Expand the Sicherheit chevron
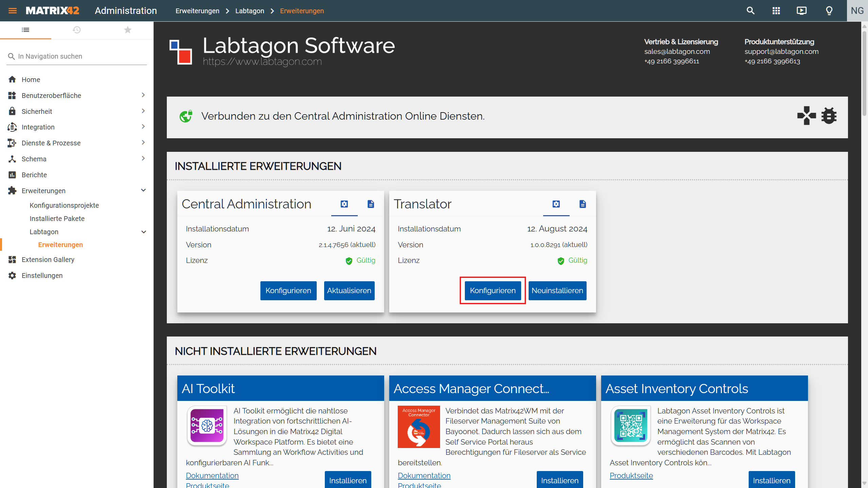The height and width of the screenshot is (488, 868). 143,111
